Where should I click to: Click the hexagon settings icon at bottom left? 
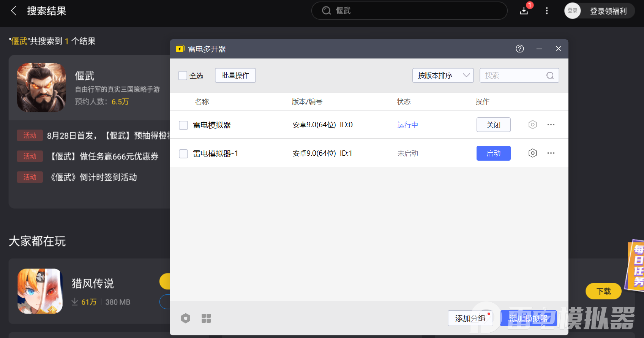[x=186, y=318]
